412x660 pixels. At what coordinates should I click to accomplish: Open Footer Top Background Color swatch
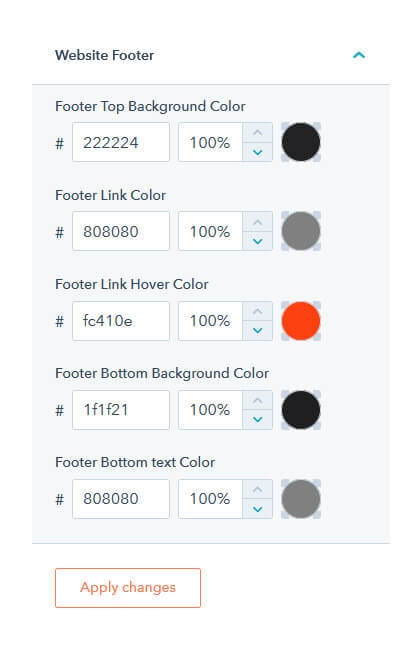pyautogui.click(x=301, y=142)
